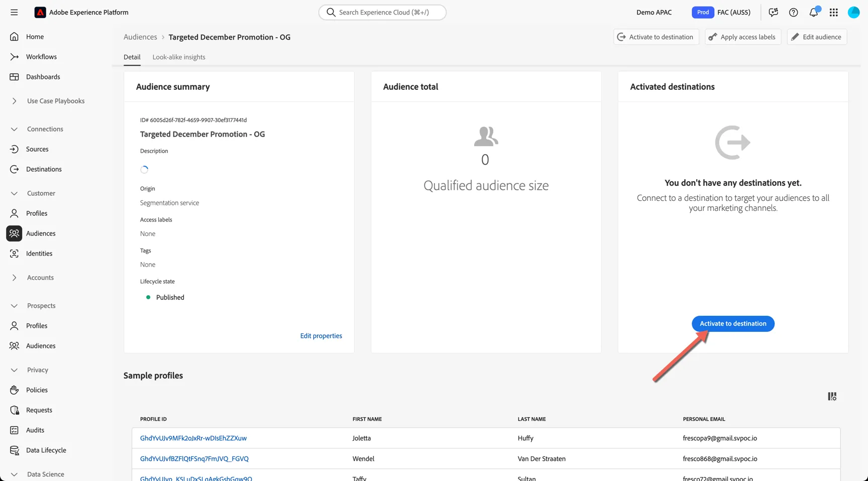Click blue Activate to destination button
The height and width of the screenshot is (481, 868).
(x=733, y=324)
